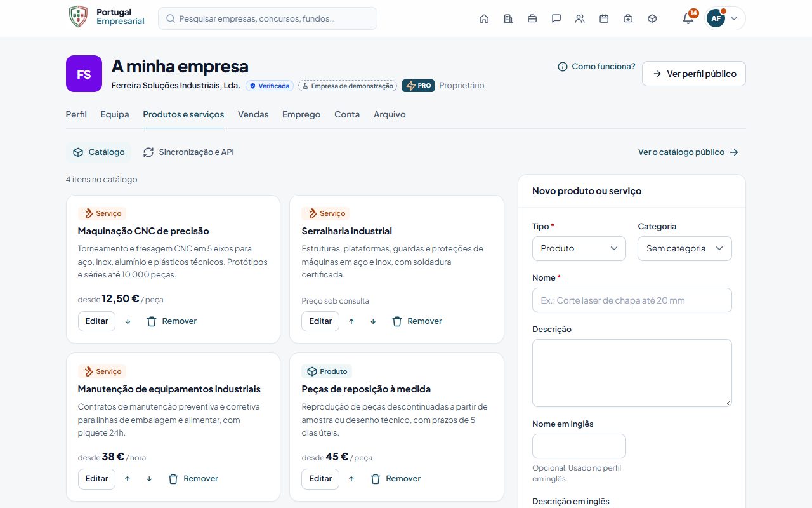The height and width of the screenshot is (508, 812).
Task: Open the people/community icon in header
Action: pos(580,18)
